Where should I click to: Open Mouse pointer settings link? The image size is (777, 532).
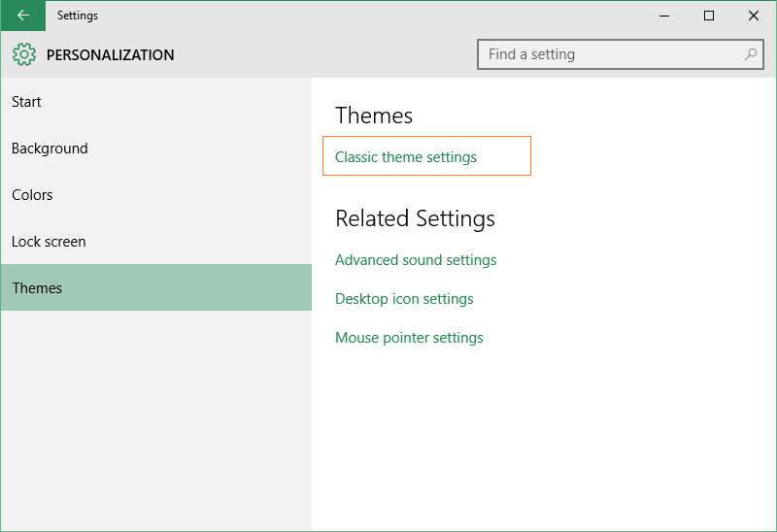(409, 338)
